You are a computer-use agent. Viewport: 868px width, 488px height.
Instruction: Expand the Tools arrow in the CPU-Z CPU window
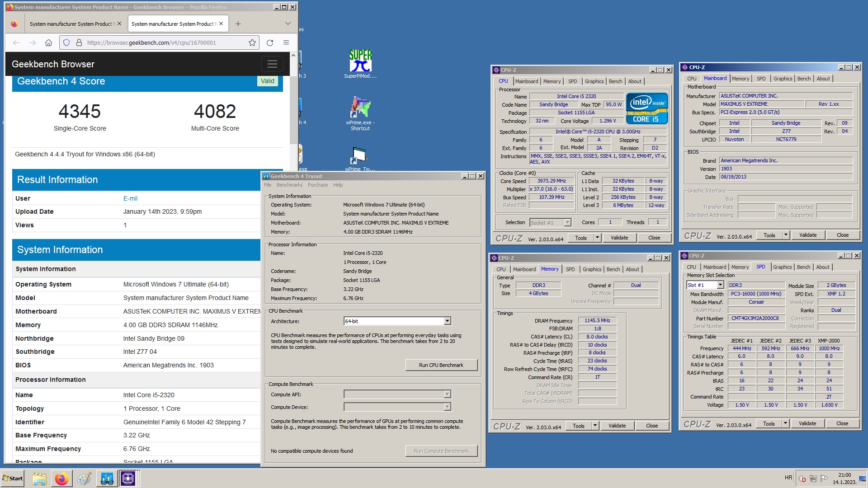coord(597,238)
